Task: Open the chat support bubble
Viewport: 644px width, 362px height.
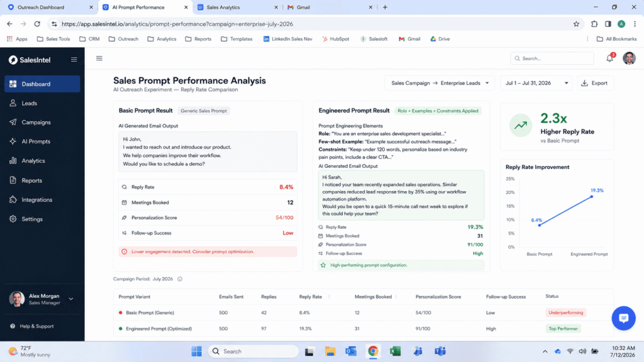Action: (x=623, y=318)
